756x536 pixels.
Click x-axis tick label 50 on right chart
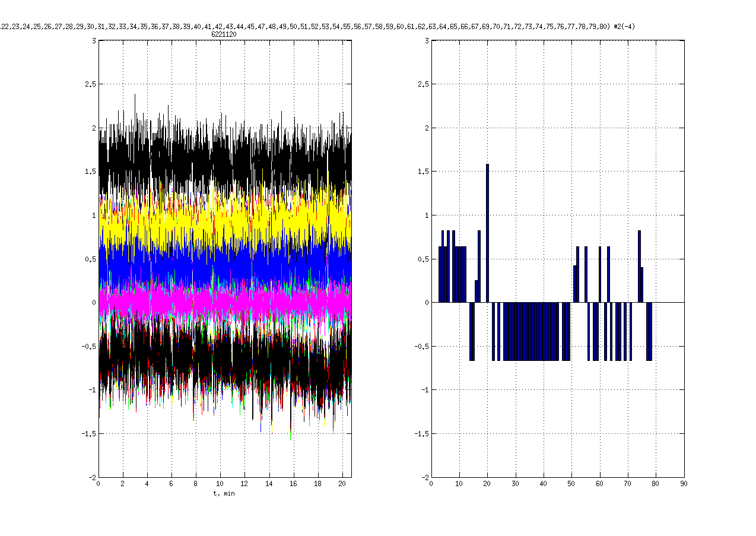pos(571,484)
